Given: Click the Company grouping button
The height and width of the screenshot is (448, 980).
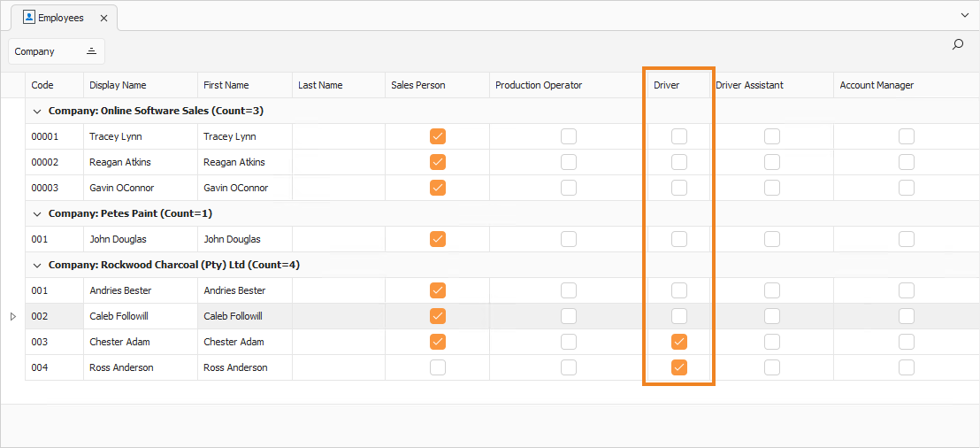Looking at the screenshot, I should pyautogui.click(x=57, y=51).
